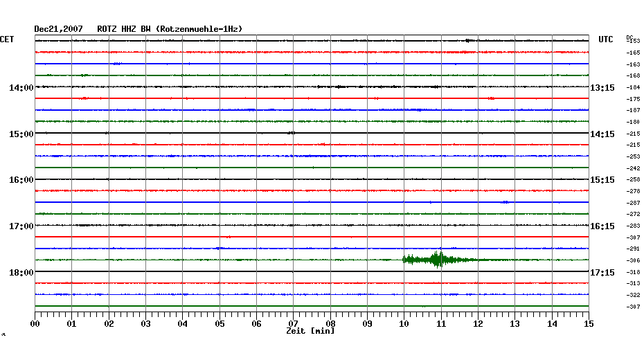Click the 17:15 UTC time label

pyautogui.click(x=602, y=273)
